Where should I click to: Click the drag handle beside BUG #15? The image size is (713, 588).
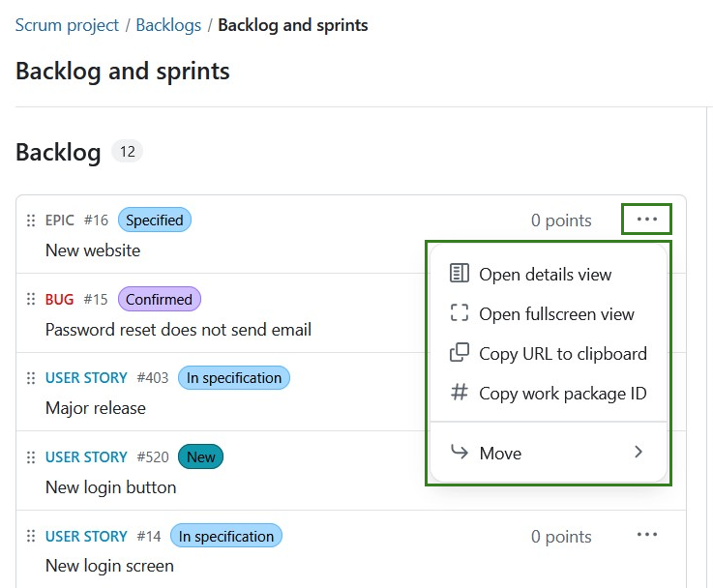[30, 300]
